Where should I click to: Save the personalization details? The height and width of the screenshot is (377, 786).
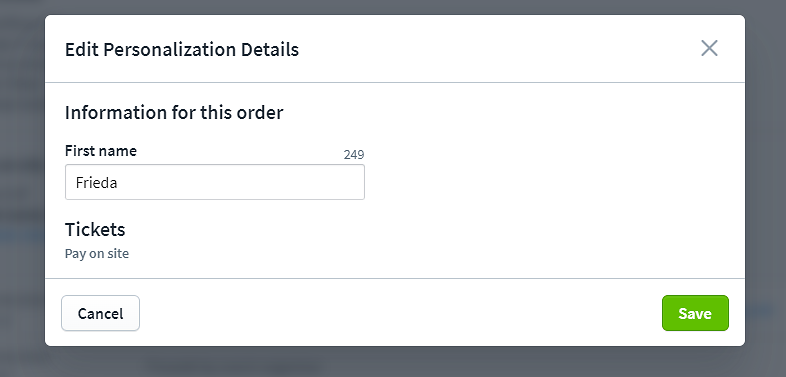click(695, 313)
